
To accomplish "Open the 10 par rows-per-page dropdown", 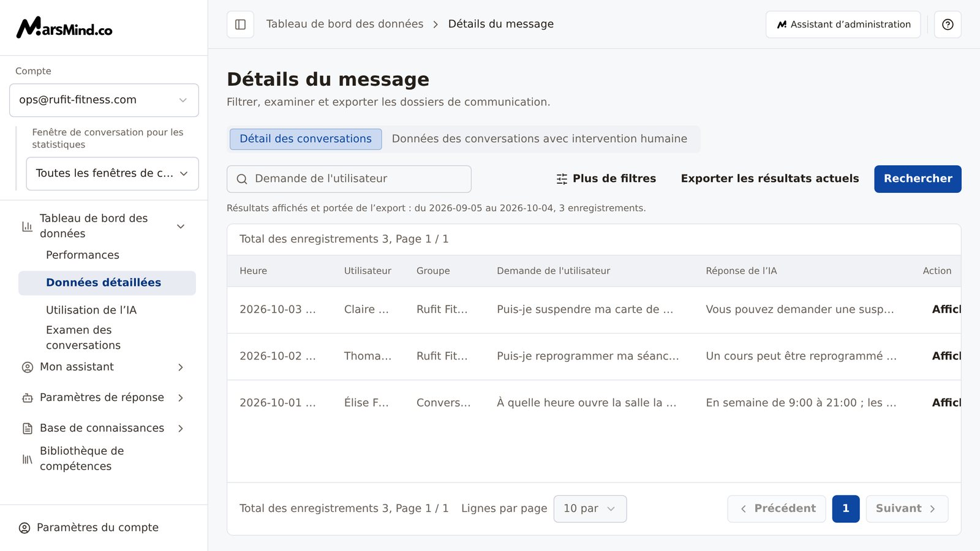I will [590, 509].
